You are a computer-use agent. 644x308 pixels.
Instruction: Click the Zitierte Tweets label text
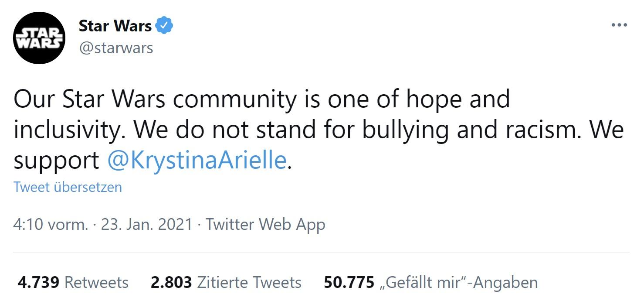pyautogui.click(x=249, y=282)
